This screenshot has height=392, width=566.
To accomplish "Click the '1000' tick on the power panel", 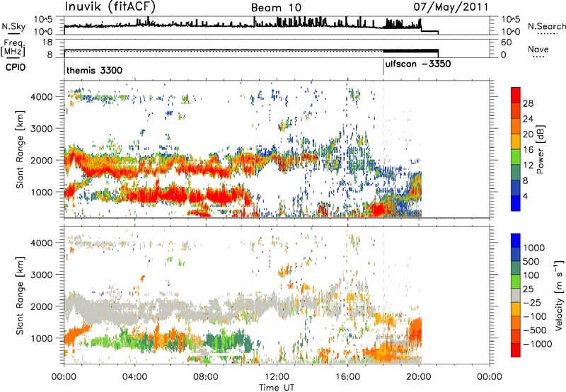I will click(41, 192).
